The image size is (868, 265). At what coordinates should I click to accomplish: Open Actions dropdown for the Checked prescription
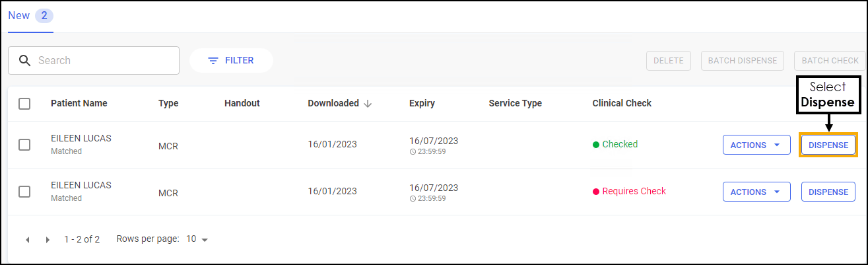click(x=756, y=145)
